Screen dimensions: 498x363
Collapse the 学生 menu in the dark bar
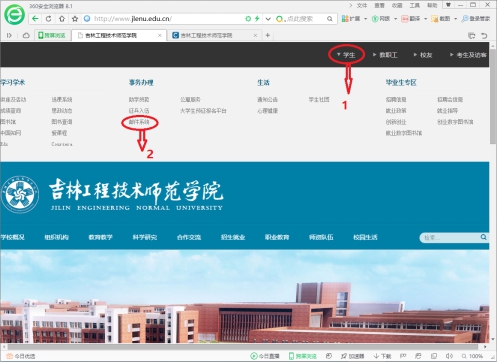coord(346,55)
